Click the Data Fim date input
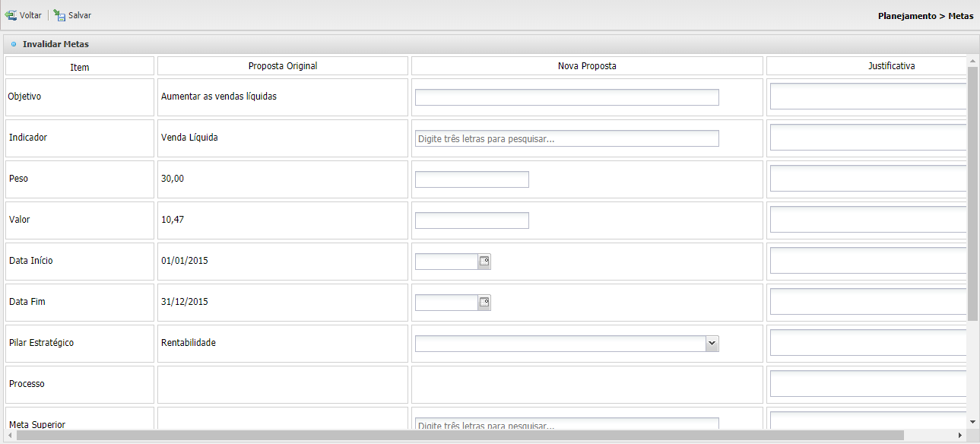 coord(446,303)
